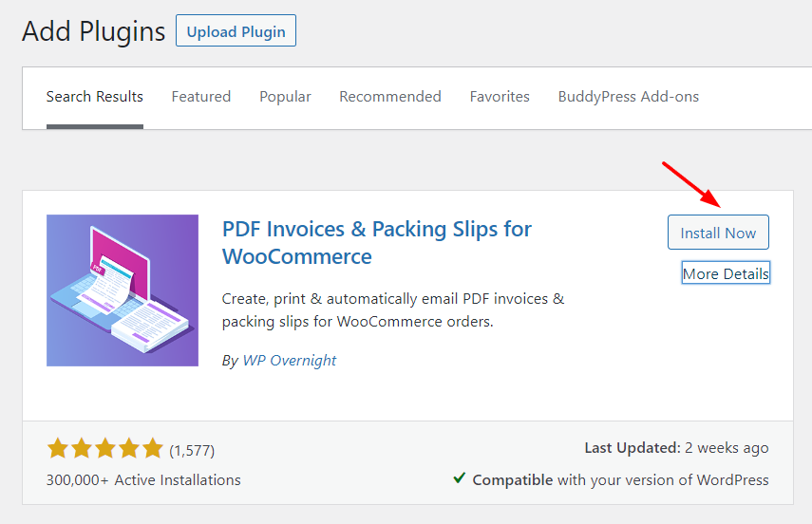Switch to the Popular tab

tap(285, 97)
